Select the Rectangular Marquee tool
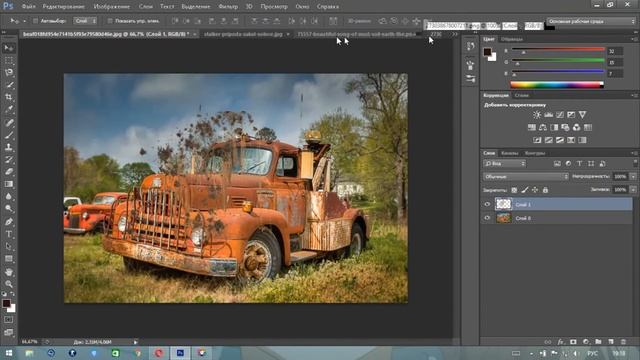Screen dimensions: 640x360 point(9,60)
